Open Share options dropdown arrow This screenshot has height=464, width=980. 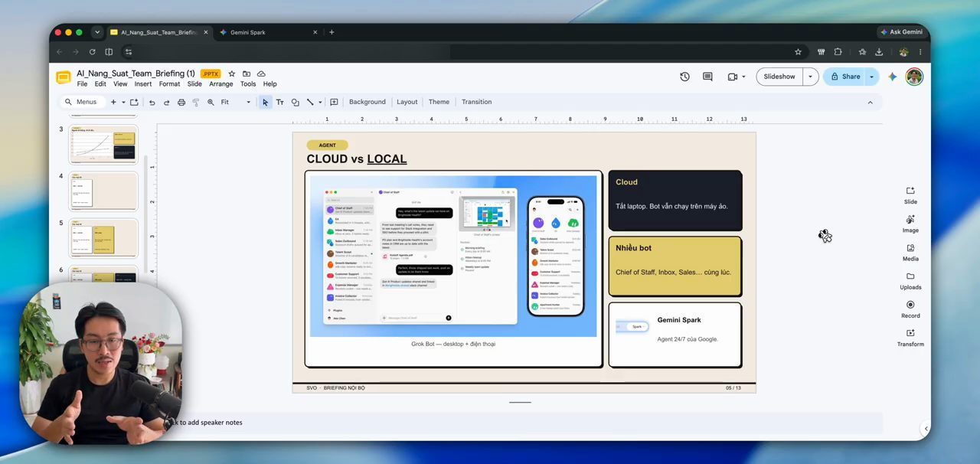tap(871, 77)
